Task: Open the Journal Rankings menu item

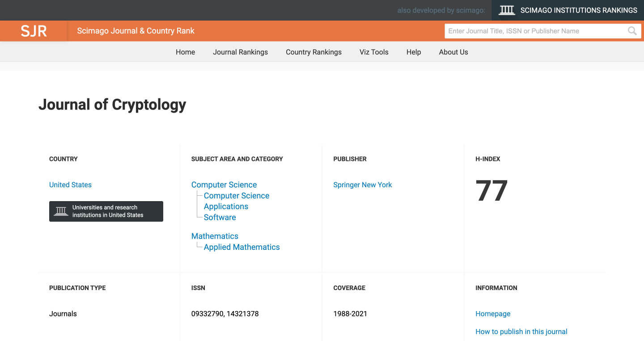Action: 241,52
